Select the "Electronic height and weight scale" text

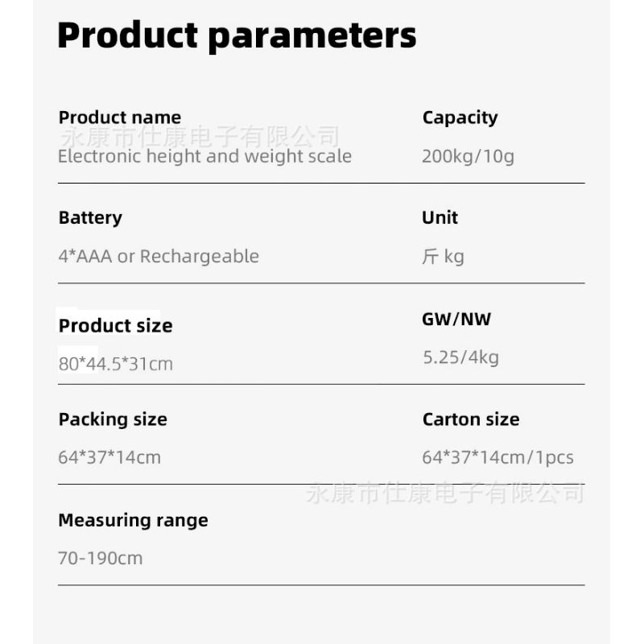point(204,156)
